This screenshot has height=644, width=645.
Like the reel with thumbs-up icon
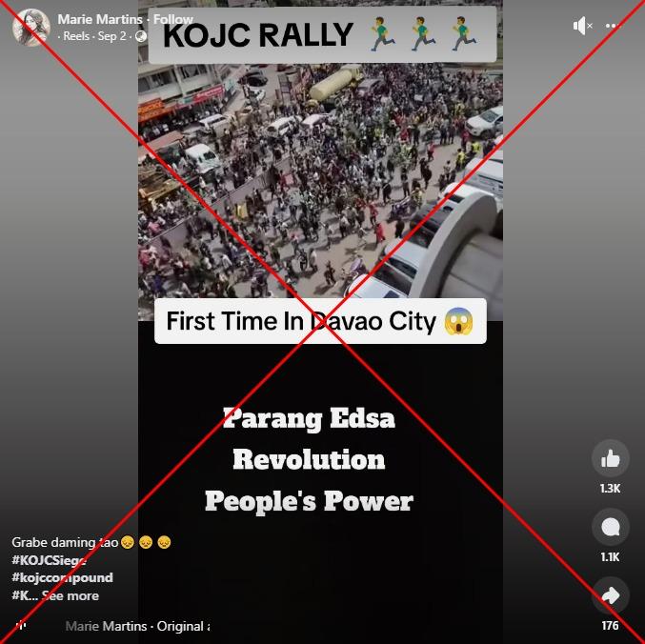point(611,458)
